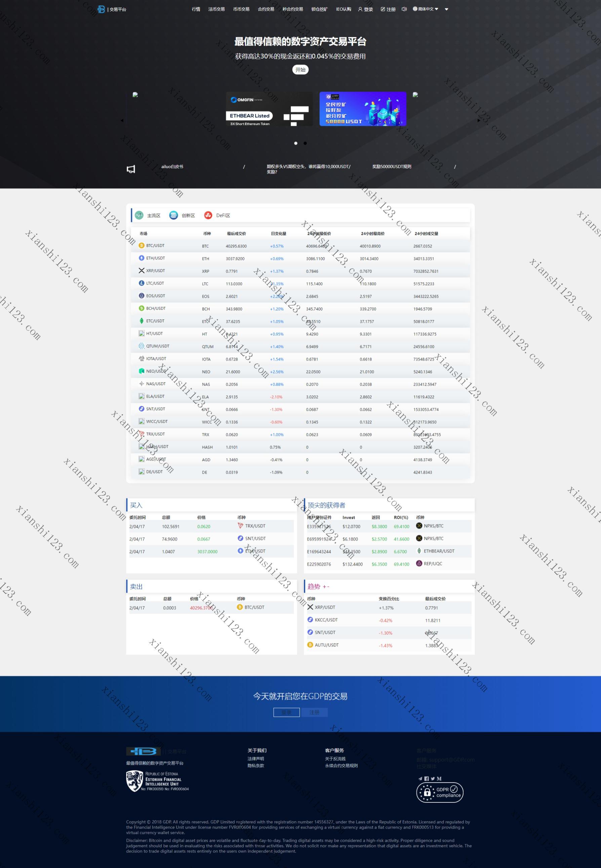Click the IOTA coin icon
This screenshot has height=868, width=601.
point(142,358)
